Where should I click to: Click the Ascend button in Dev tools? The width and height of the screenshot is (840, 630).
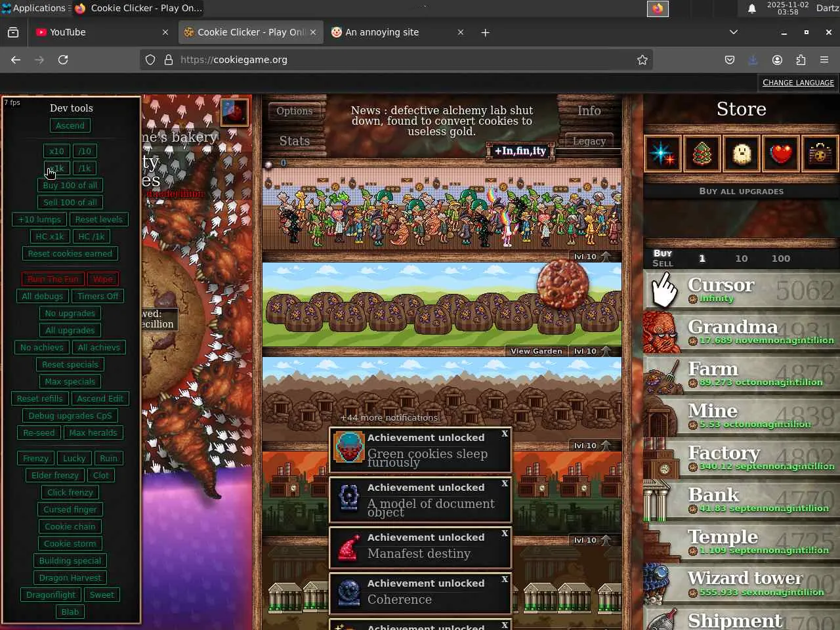point(70,125)
